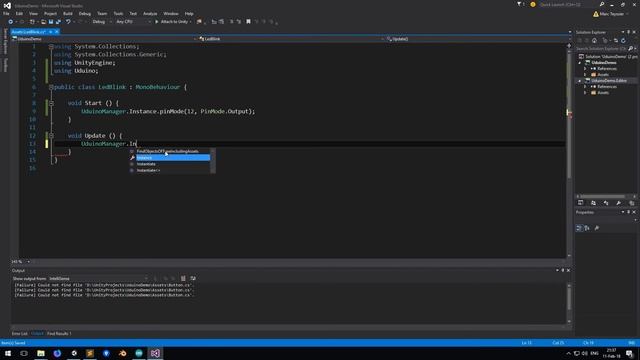
Task: Collapse the UduinoDemo.Editor project node
Action: (580, 81)
